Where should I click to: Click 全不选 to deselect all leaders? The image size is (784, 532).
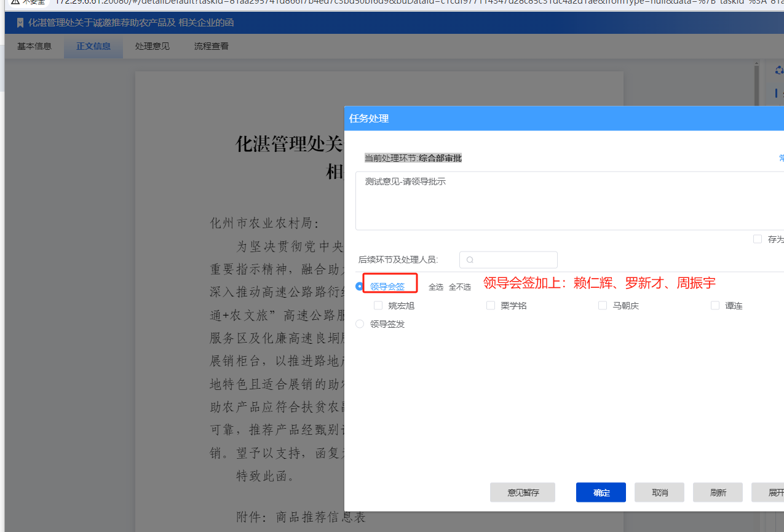[x=460, y=287]
